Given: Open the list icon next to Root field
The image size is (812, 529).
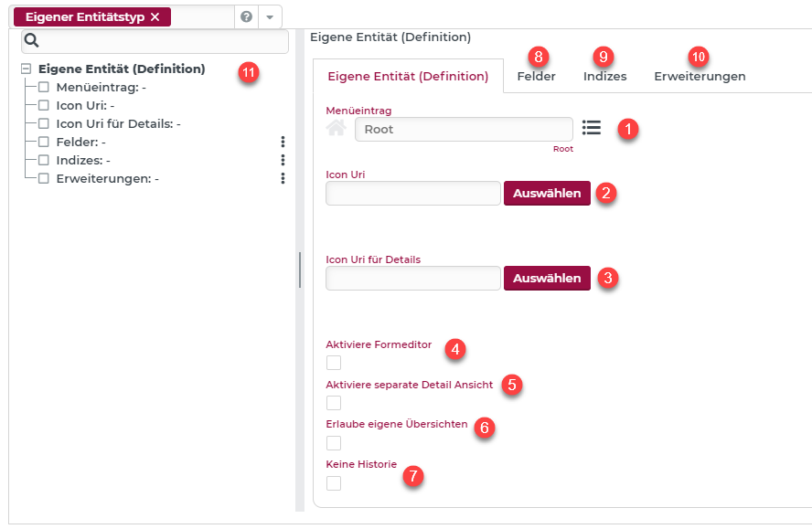Looking at the screenshot, I should click(x=592, y=128).
